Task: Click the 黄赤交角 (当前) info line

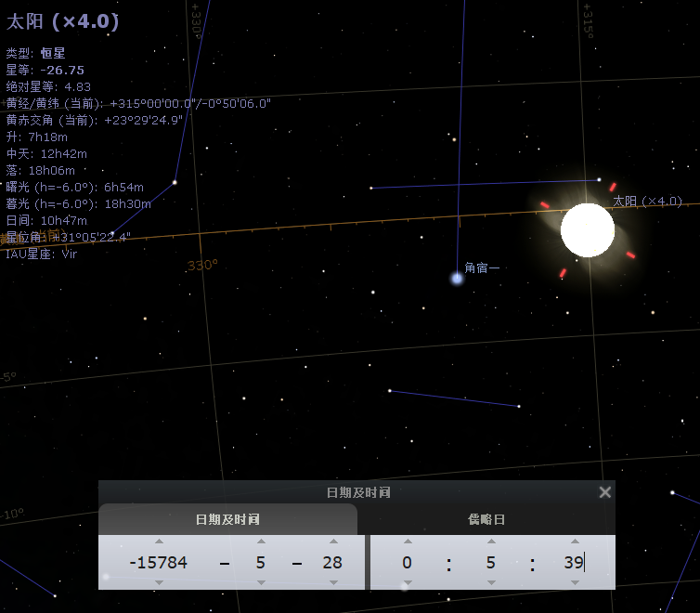Action: 94,120
